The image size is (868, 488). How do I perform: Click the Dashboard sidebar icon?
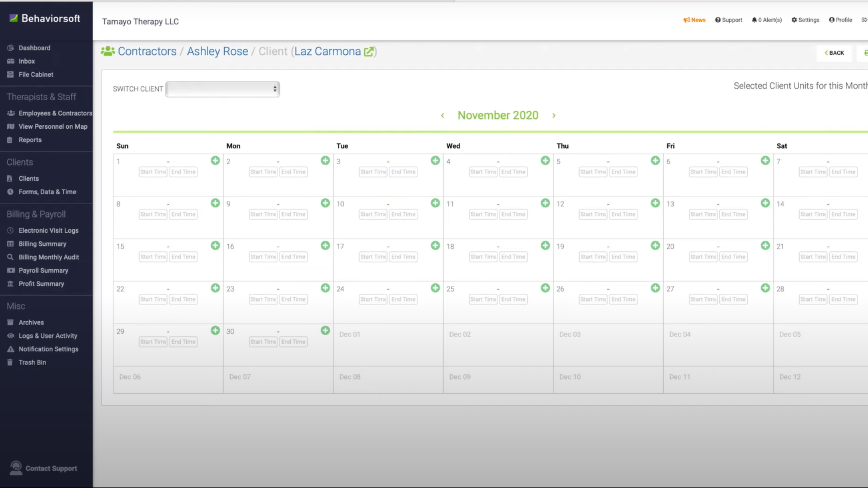tap(11, 47)
